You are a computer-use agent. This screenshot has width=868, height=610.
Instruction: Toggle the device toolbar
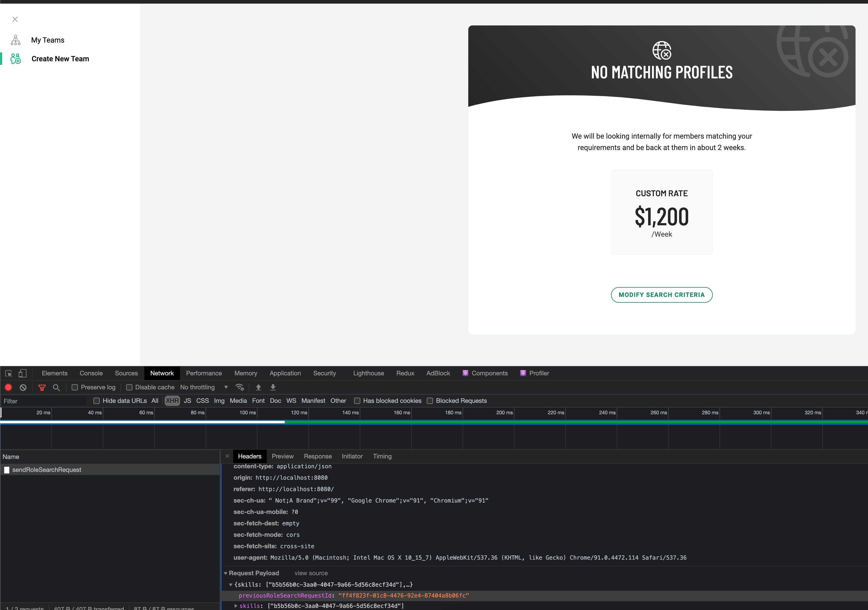pyautogui.click(x=23, y=373)
